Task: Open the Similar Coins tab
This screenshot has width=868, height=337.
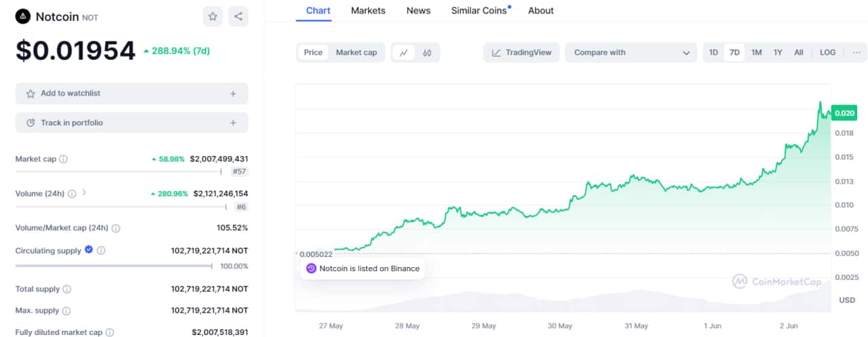Action: (480, 11)
